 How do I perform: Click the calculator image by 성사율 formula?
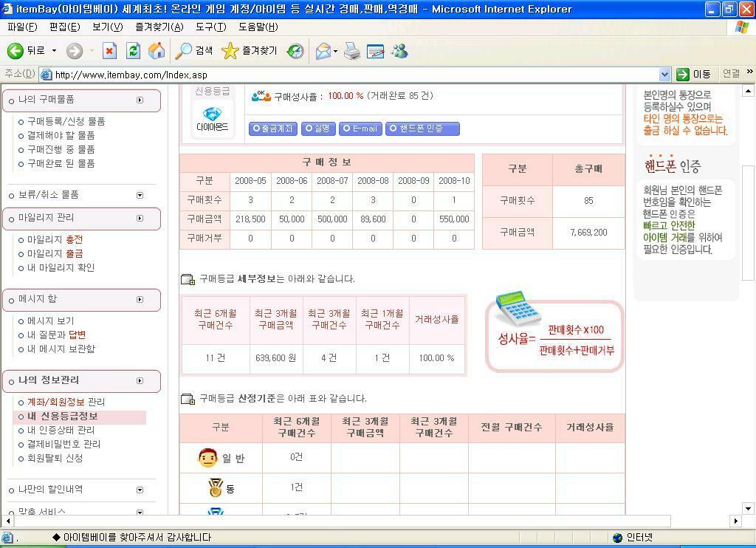point(519,307)
